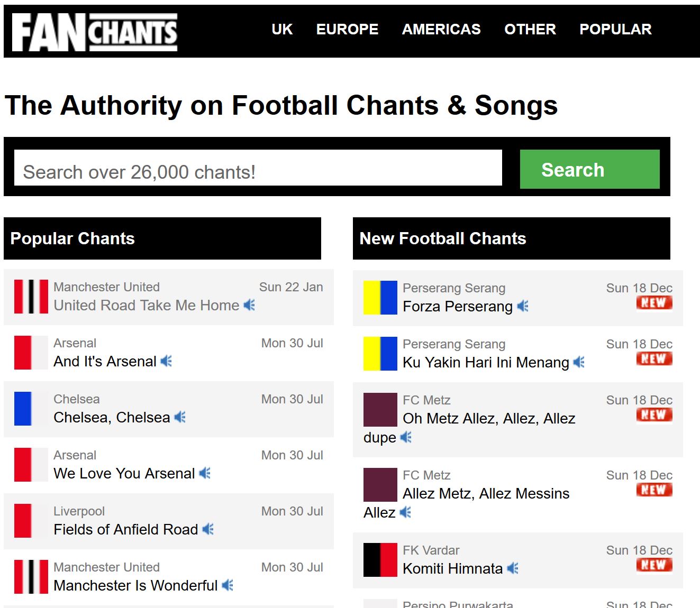Click the FanChants logo
Viewport: 700px width, 608px height.
[x=95, y=32]
